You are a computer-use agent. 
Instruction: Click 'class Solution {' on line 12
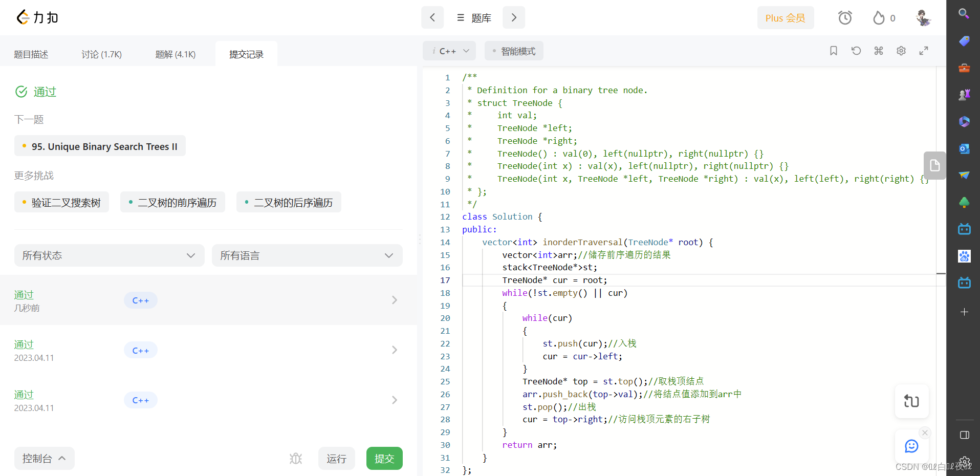pos(502,217)
